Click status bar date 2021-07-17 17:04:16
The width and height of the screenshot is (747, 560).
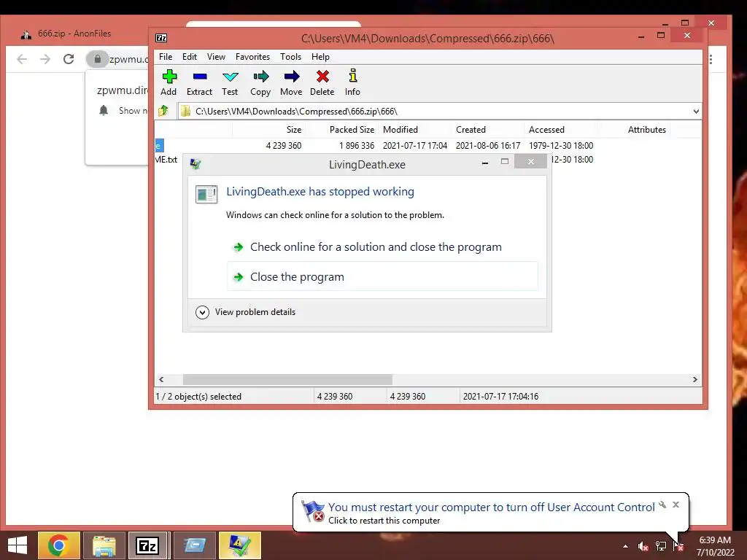tap(500, 396)
